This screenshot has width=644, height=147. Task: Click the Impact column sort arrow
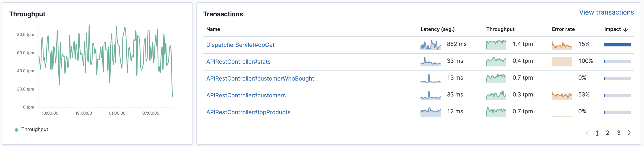click(626, 29)
